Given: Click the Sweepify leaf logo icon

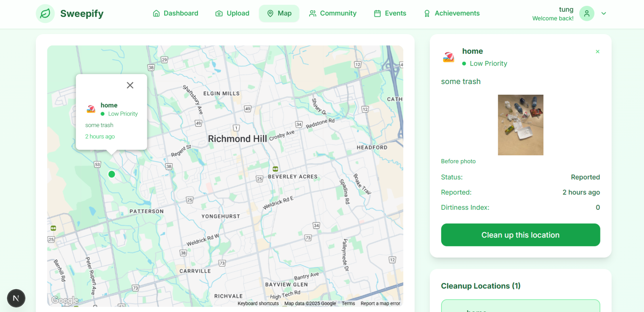Looking at the screenshot, I should pyautogui.click(x=45, y=14).
